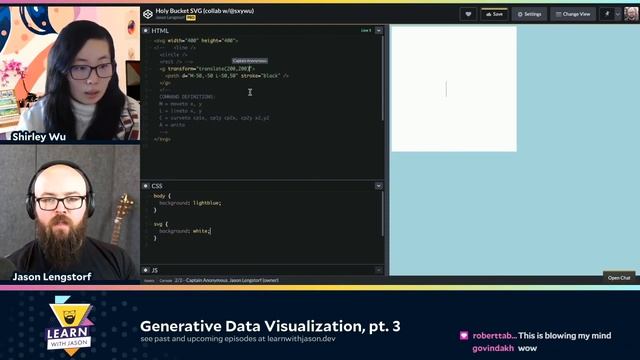Click the "background: white" CSS line
The height and width of the screenshot is (360, 640).
185,231
